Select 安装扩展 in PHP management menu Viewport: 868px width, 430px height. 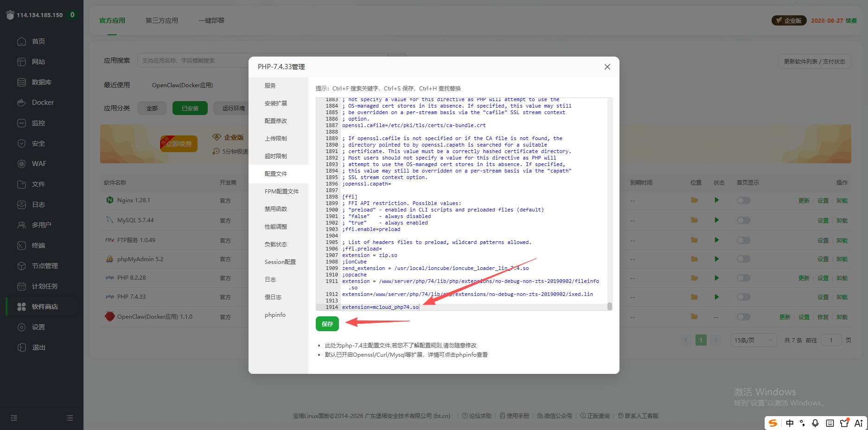[x=278, y=103]
